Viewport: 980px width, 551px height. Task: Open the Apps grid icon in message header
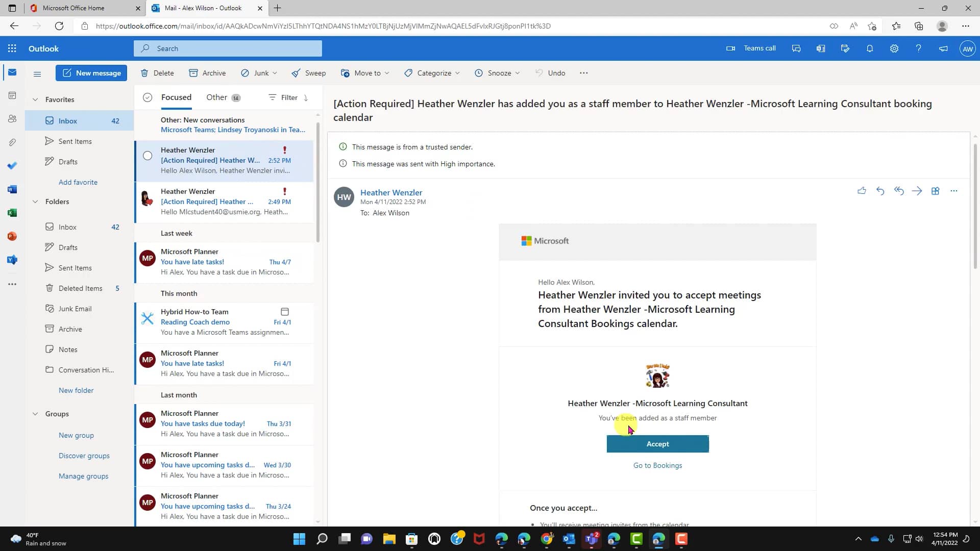(935, 191)
